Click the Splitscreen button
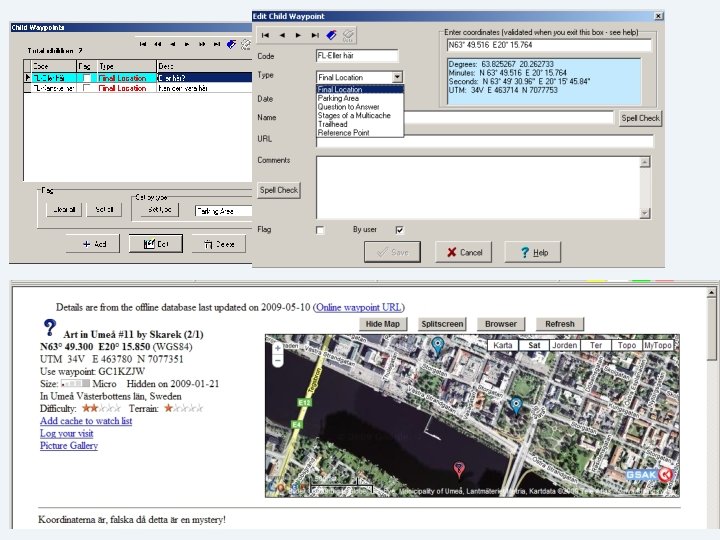The width and height of the screenshot is (720, 540). point(442,324)
